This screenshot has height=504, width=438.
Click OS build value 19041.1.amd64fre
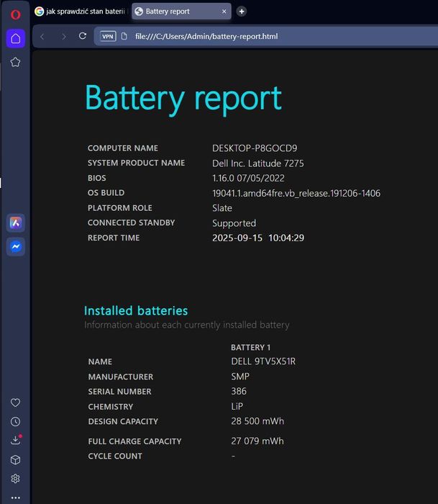pos(296,193)
